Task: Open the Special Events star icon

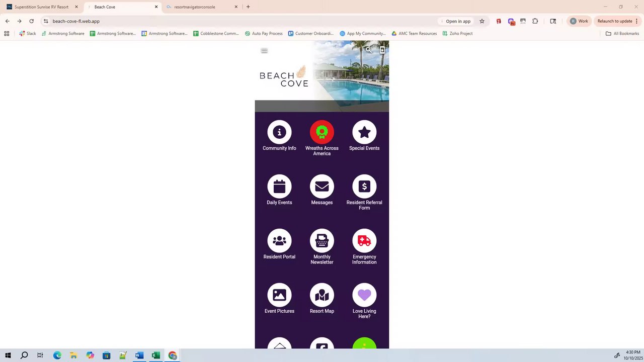Action: click(x=364, y=132)
